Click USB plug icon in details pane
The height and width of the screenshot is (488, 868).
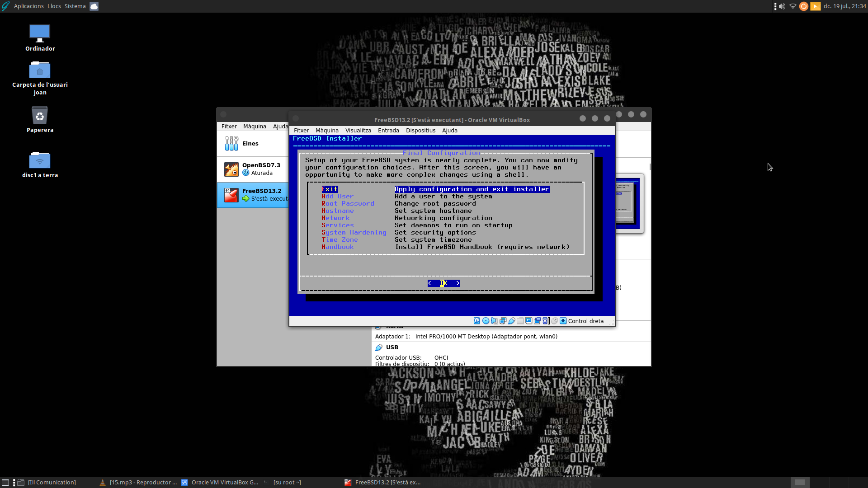[x=379, y=347]
